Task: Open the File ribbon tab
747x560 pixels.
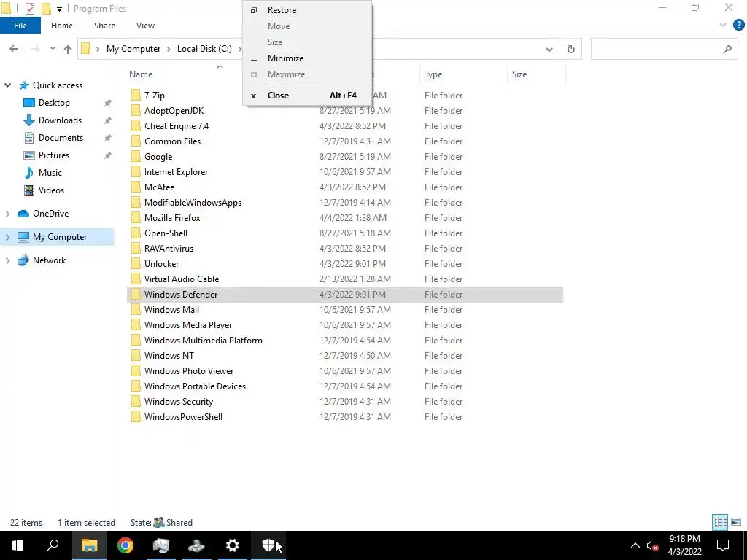Action: click(x=20, y=26)
